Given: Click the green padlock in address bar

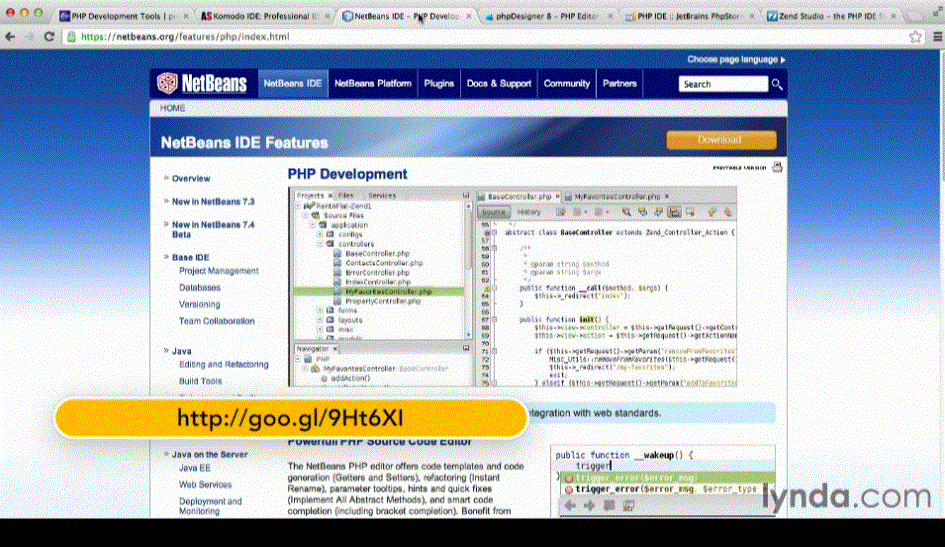Looking at the screenshot, I should tap(72, 37).
